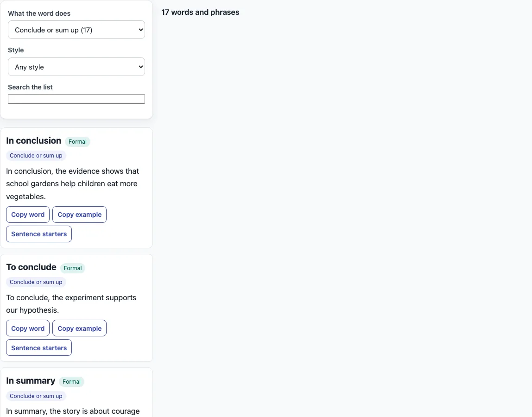Click the '17 words and phrases' count text

coord(200,12)
